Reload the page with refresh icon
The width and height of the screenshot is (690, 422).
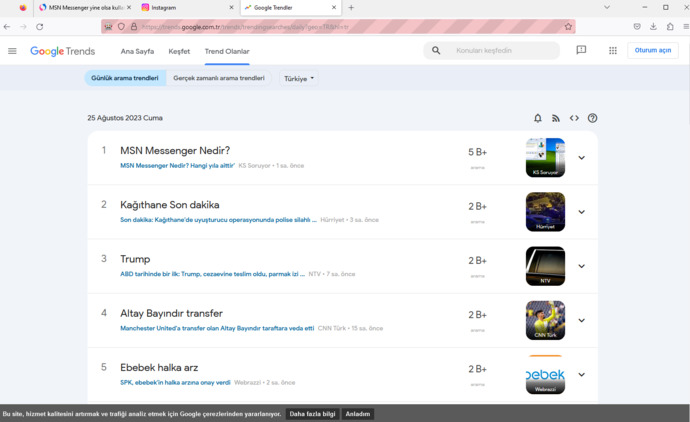point(40,27)
